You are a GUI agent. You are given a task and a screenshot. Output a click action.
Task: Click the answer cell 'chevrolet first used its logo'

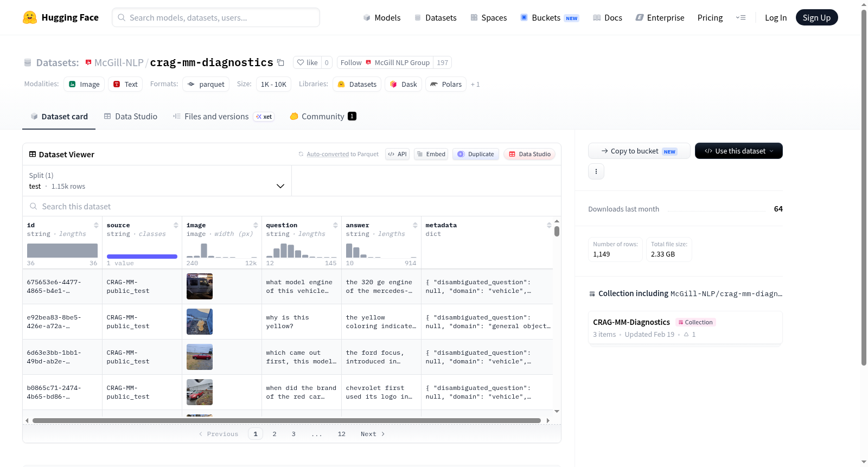pos(381,392)
